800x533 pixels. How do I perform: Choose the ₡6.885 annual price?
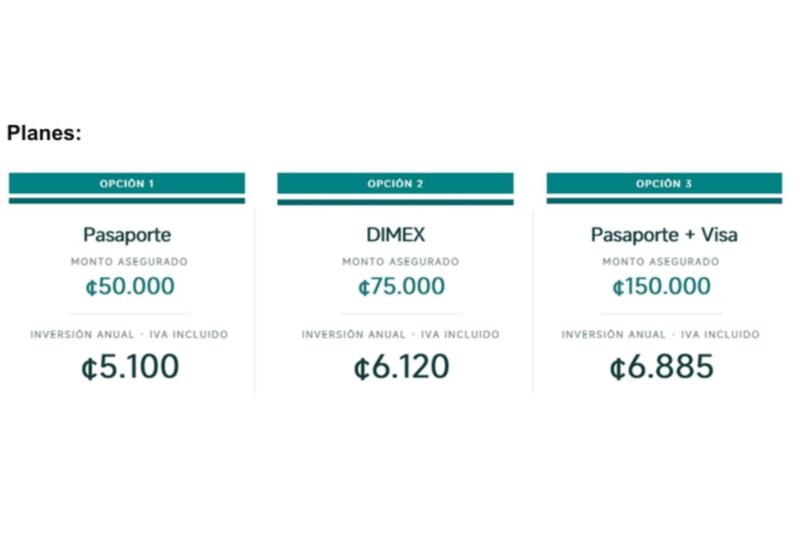pos(661,366)
